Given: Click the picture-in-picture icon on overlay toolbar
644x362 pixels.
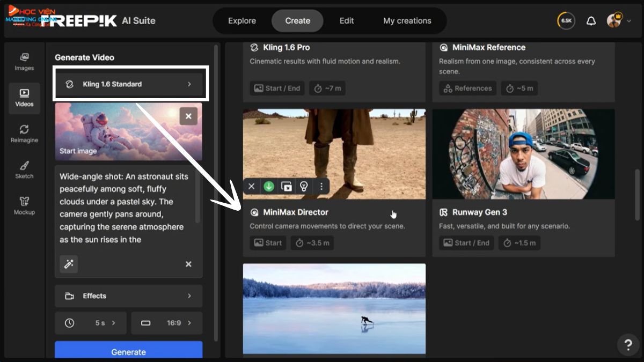Looking at the screenshot, I should [287, 186].
